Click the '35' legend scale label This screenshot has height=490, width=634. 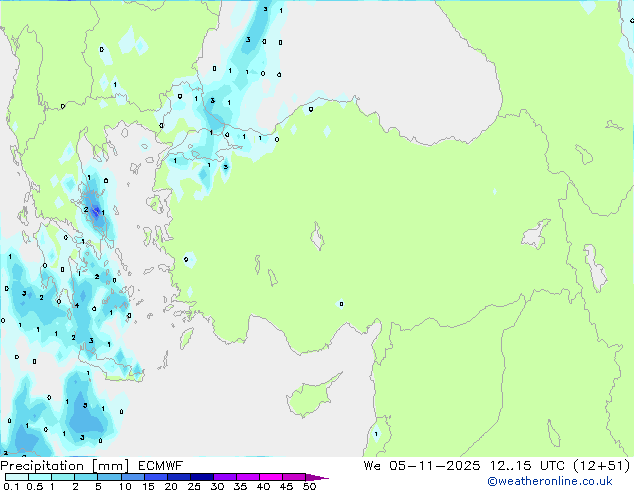coord(240,486)
